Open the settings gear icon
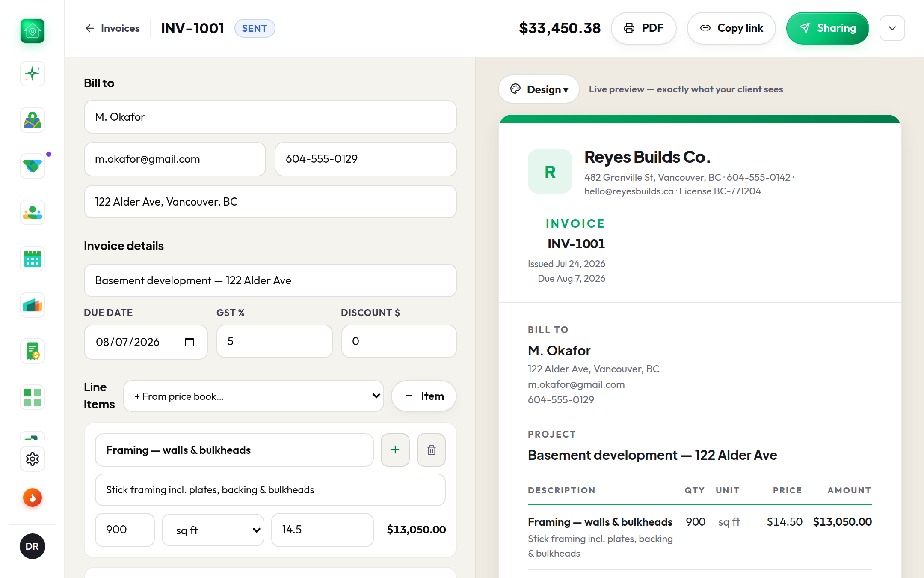Image resolution: width=924 pixels, height=578 pixels. tap(33, 459)
